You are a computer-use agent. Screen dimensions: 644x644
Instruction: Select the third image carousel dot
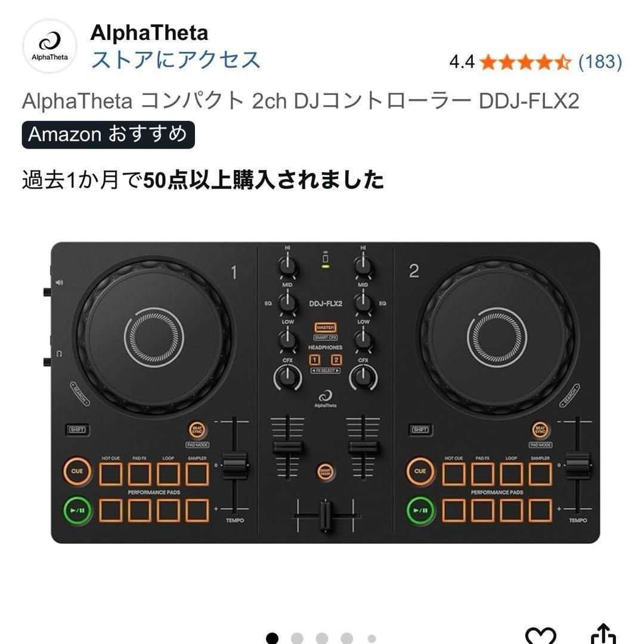(x=322, y=638)
